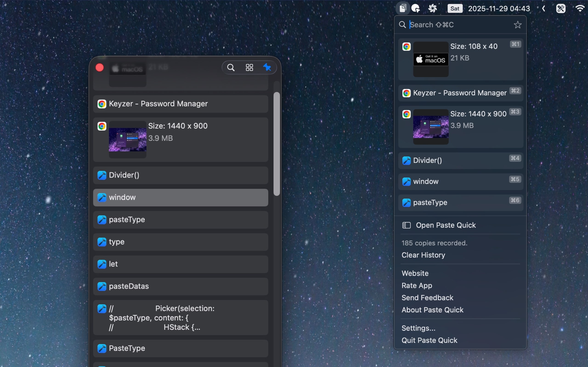Choose Quit Paste Quick
Screen dimensions: 588x367
429,340
